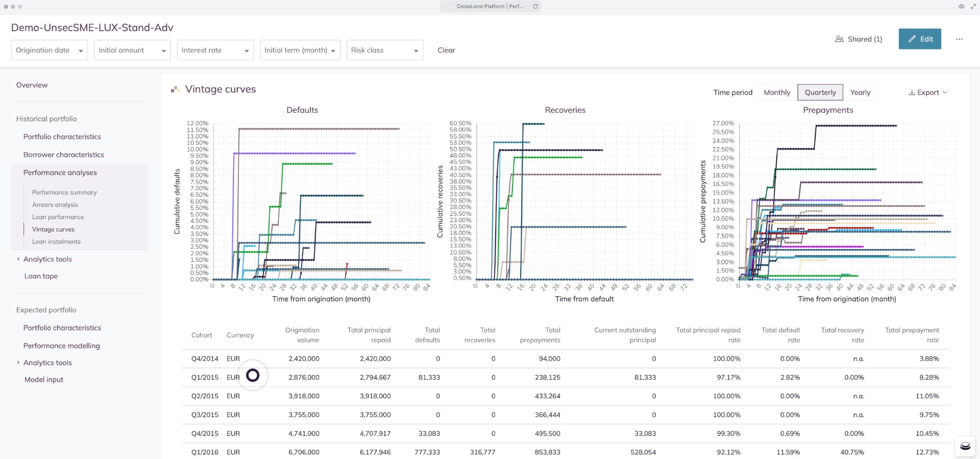Viewport: 980px width, 459px height.
Task: Open the Origination date filter dropdown
Action: click(x=50, y=50)
